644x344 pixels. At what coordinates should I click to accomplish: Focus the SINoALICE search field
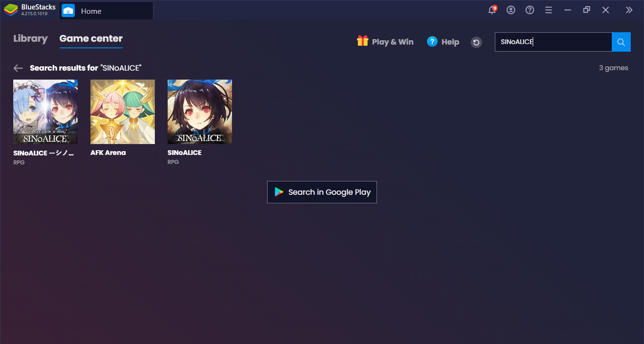[553, 42]
